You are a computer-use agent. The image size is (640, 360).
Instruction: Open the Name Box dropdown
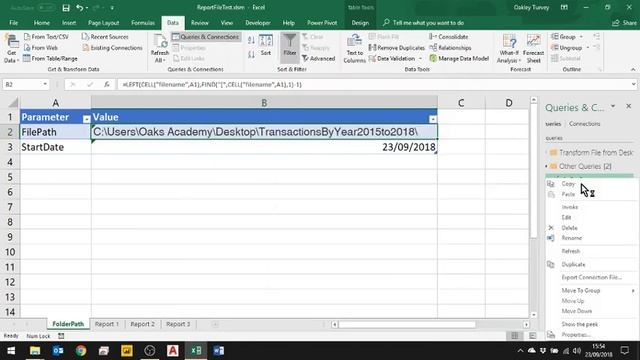pos(45,84)
